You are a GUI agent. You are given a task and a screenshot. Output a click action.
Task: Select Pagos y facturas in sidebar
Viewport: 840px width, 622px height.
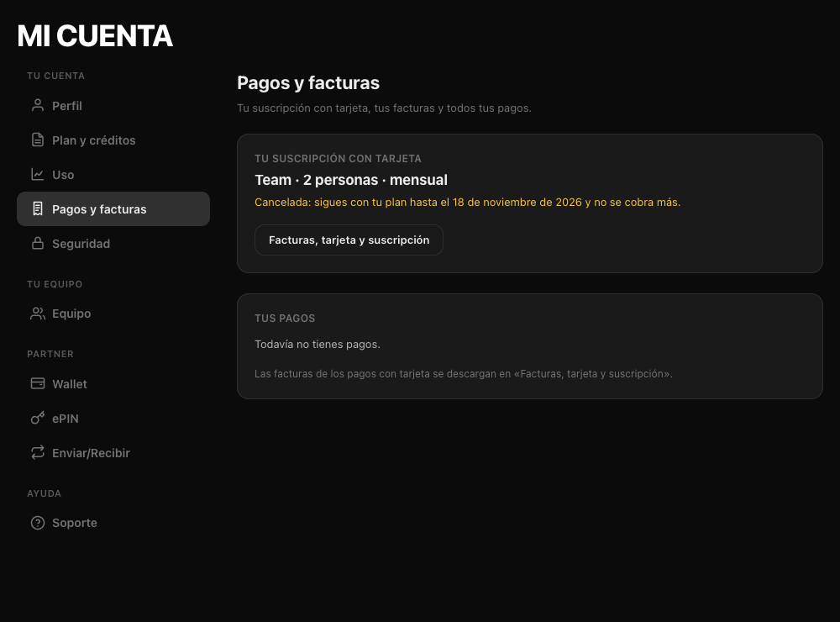pos(113,208)
